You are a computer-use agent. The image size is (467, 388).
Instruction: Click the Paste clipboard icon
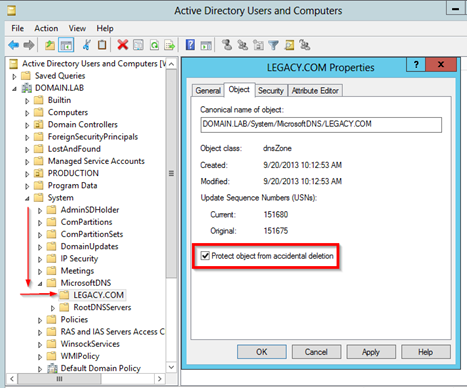[102, 45]
